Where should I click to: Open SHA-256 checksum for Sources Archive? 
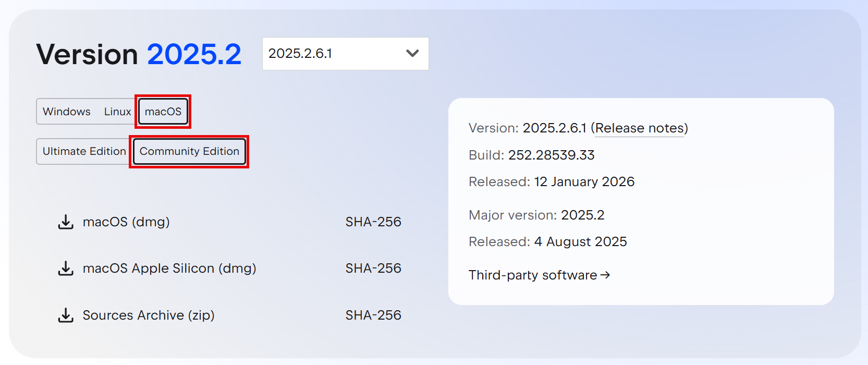coord(373,315)
